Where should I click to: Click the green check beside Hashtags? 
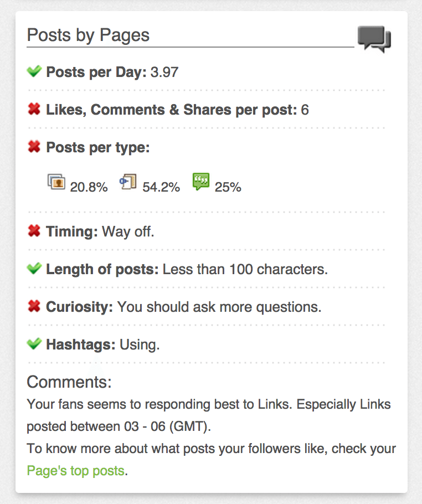pyautogui.click(x=33, y=344)
